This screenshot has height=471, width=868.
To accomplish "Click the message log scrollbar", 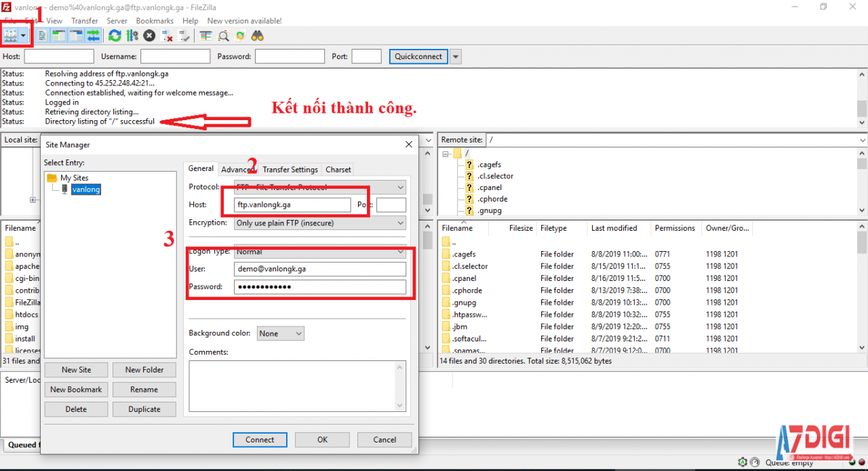I will pos(862,98).
